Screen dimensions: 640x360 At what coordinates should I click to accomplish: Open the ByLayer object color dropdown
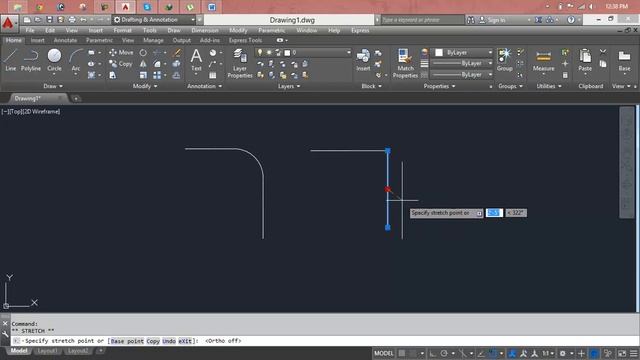463,53
